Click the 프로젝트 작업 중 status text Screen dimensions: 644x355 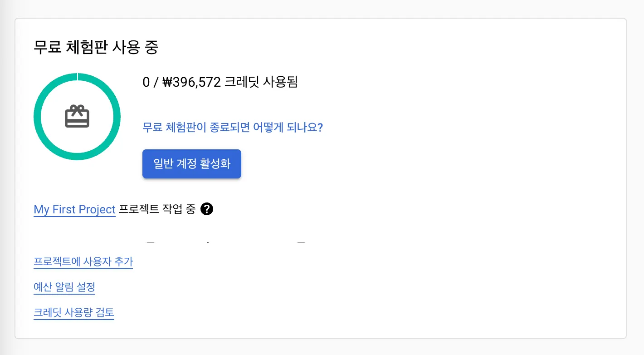click(x=157, y=209)
